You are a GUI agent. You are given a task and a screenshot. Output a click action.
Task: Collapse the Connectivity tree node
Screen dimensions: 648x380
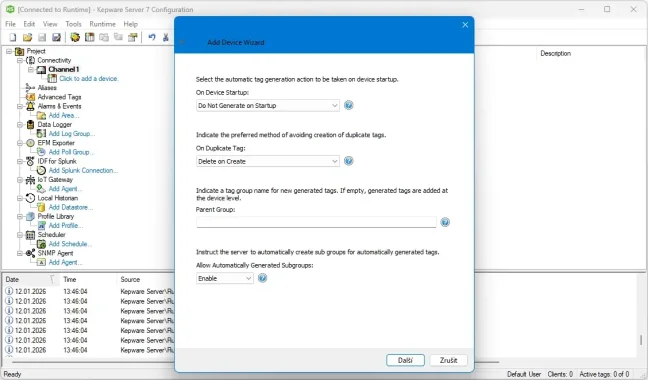(20, 60)
